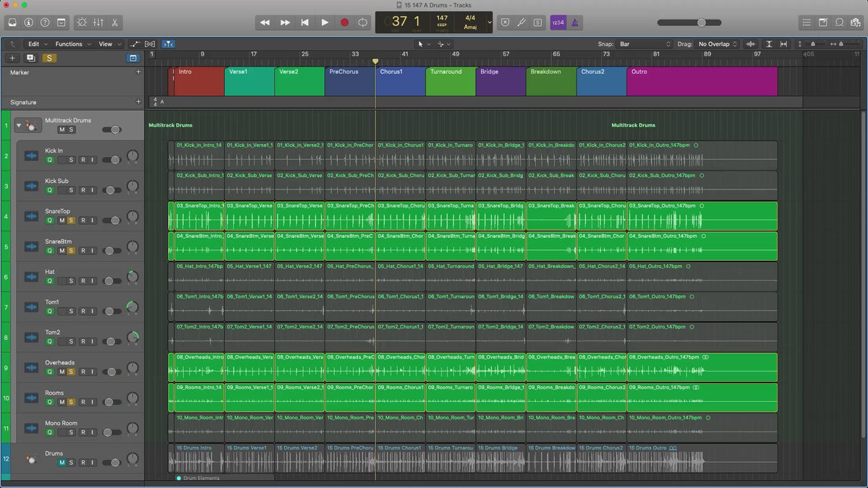
Task: Enable the purple metronome click icon
Action: tap(574, 22)
